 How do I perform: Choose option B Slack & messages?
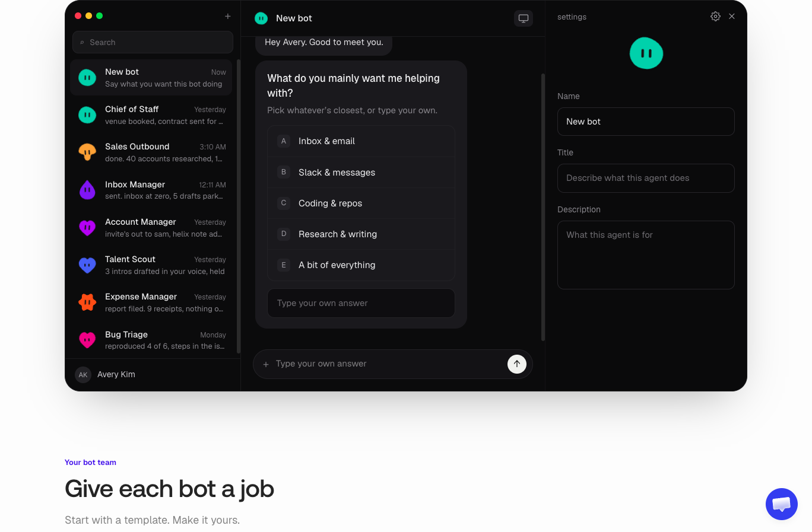(361, 173)
